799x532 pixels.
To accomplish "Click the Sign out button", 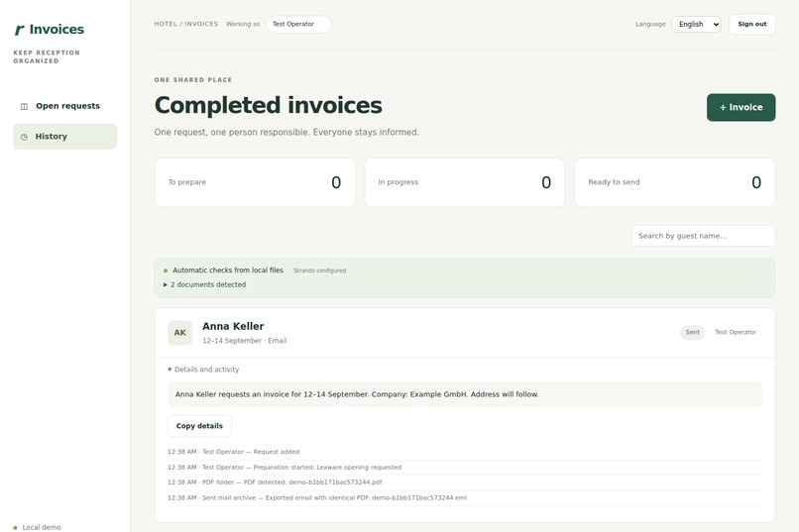I will 752,24.
